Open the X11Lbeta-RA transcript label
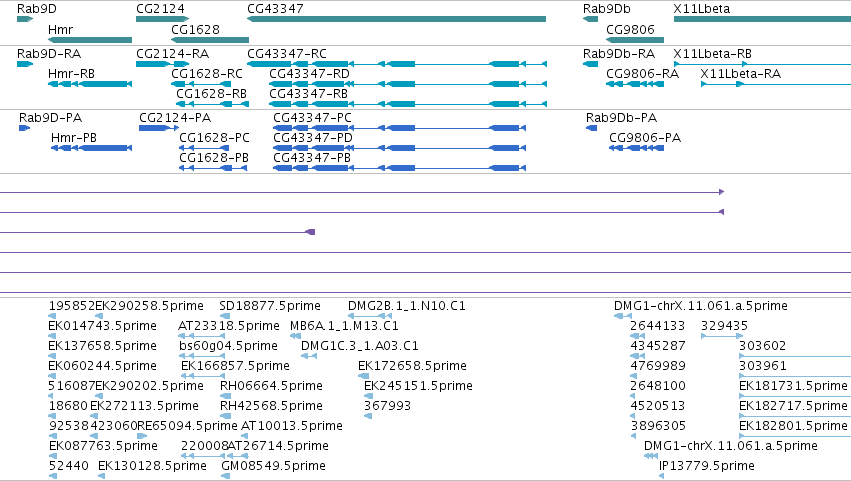The width and height of the screenshot is (851, 481). 740,74
